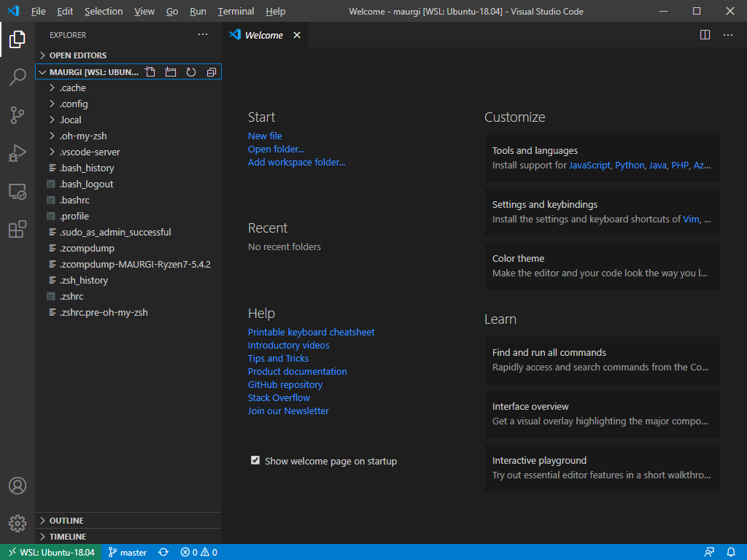Viewport: 747px width, 560px height.
Task: Collapse all folders in Explorer
Action: [212, 71]
